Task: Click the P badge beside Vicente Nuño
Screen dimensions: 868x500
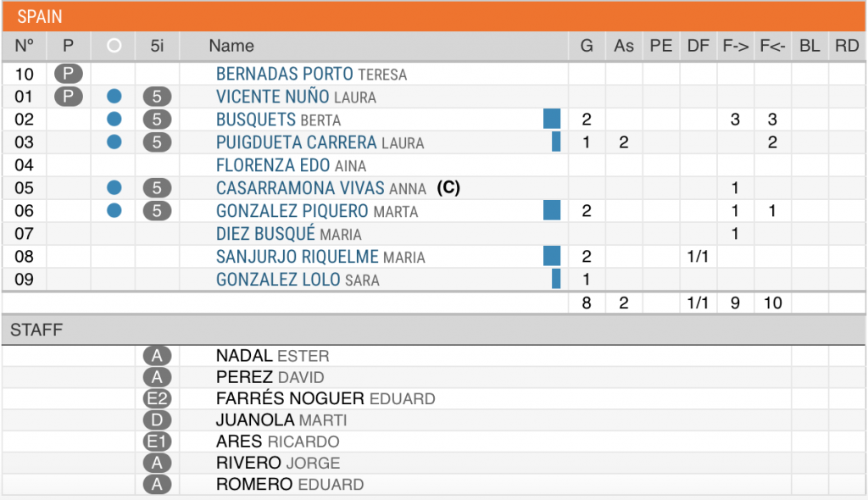Action: pos(69,97)
